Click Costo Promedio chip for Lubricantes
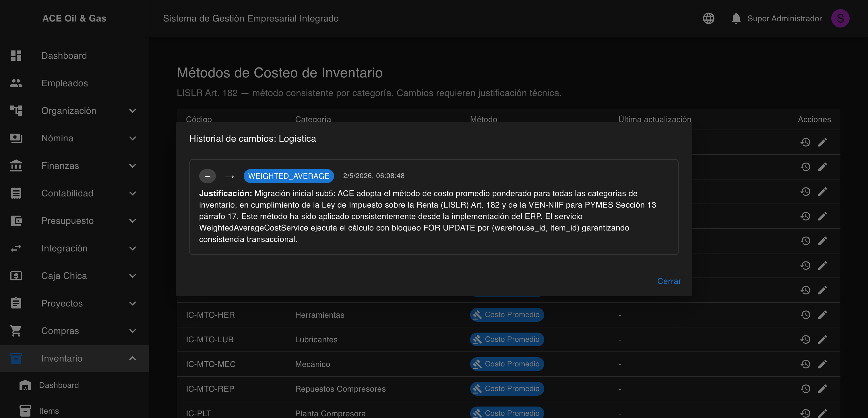 click(x=507, y=339)
